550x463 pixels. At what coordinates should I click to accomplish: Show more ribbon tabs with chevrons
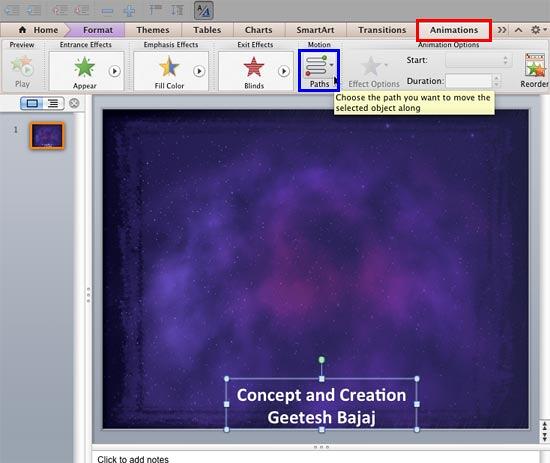pyautogui.click(x=502, y=30)
